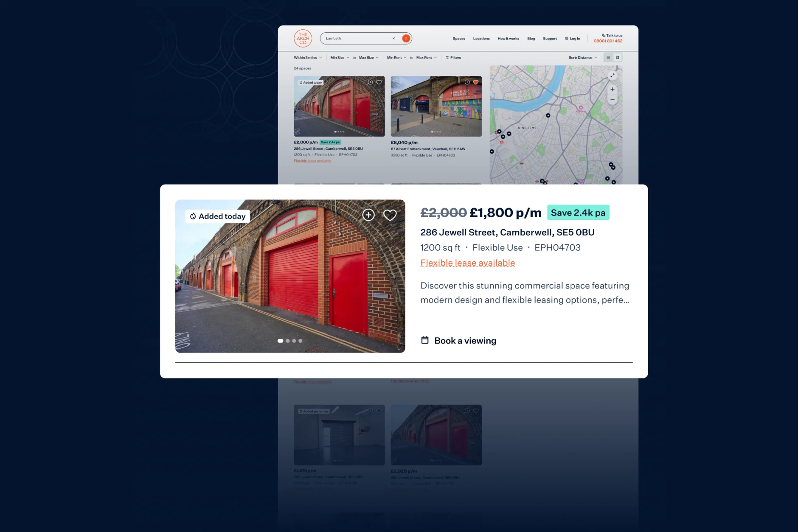Add small Jewell Street listing to compare
The height and width of the screenshot is (532, 798).
click(x=370, y=82)
